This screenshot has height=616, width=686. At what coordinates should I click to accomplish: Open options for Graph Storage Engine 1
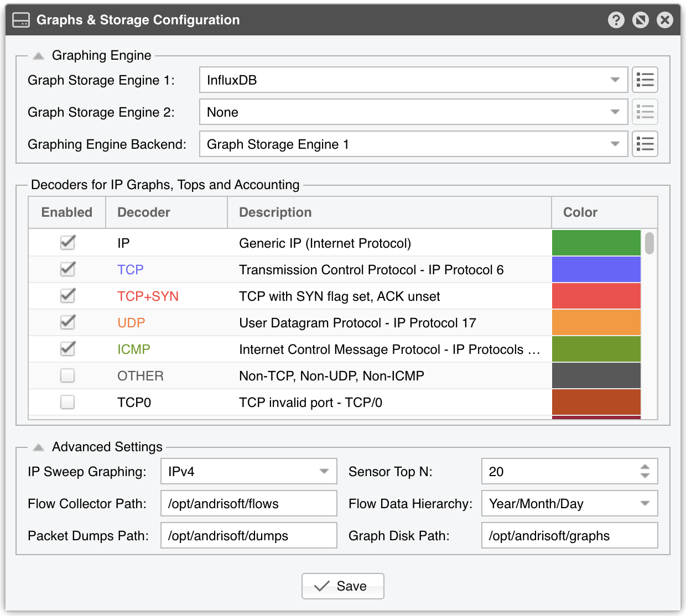point(645,80)
